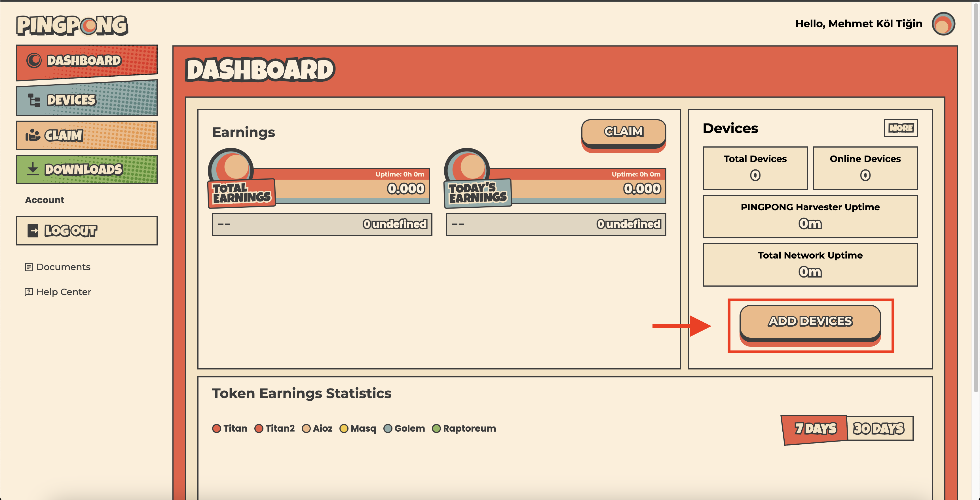Click the Claim button in Earnings panel

624,134
